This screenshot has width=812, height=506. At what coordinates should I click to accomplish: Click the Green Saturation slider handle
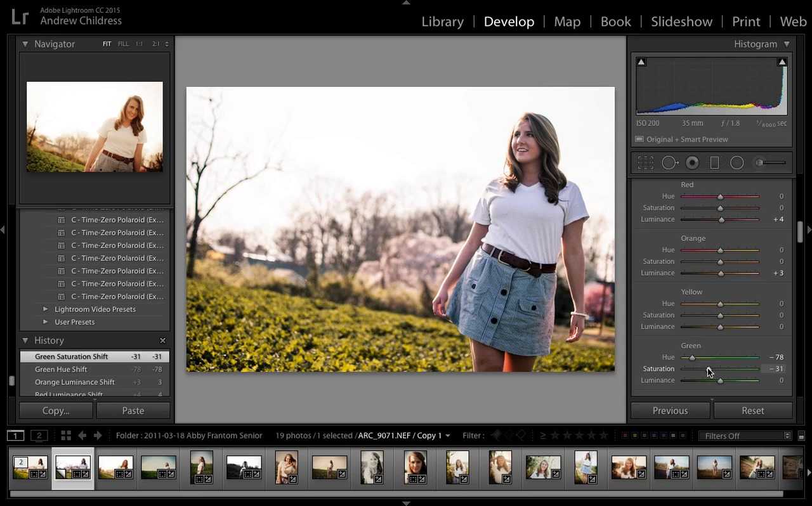708,369
